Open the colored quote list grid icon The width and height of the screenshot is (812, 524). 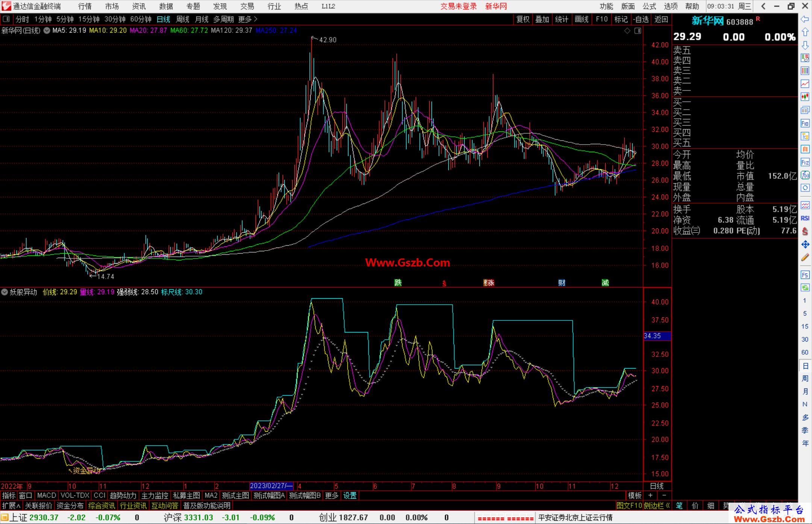(805, 71)
